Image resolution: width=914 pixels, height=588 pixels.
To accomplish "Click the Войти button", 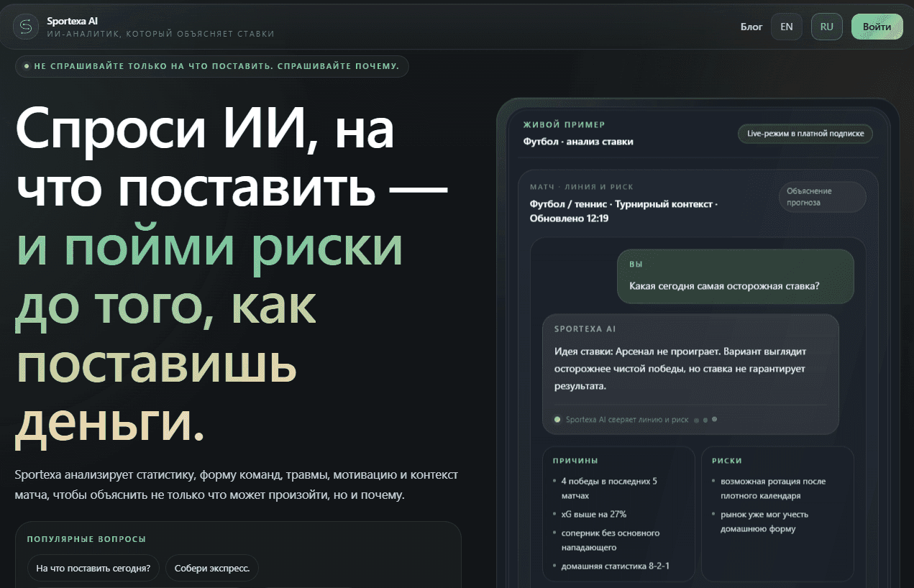I will (x=877, y=27).
